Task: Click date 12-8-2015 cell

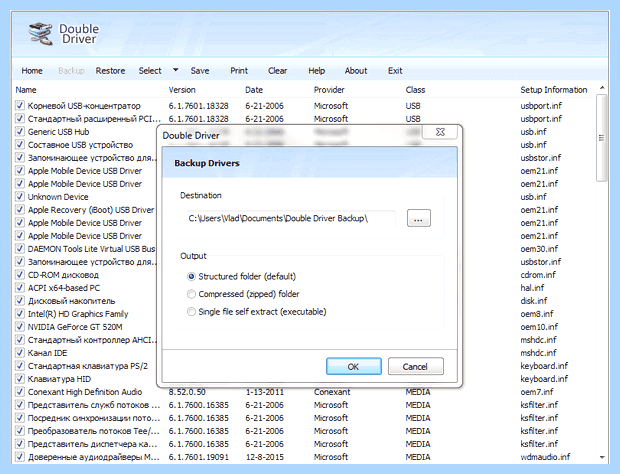Action: (x=265, y=457)
